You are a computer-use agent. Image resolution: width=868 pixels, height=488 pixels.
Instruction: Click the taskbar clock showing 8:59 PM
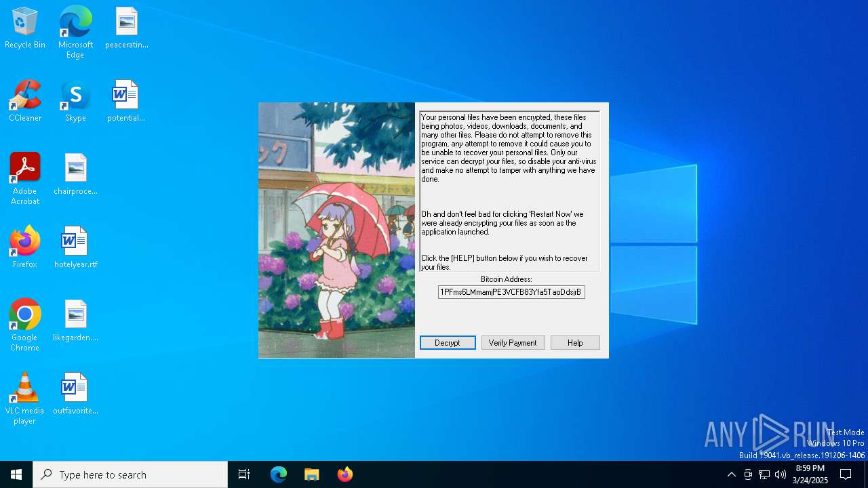point(810,474)
